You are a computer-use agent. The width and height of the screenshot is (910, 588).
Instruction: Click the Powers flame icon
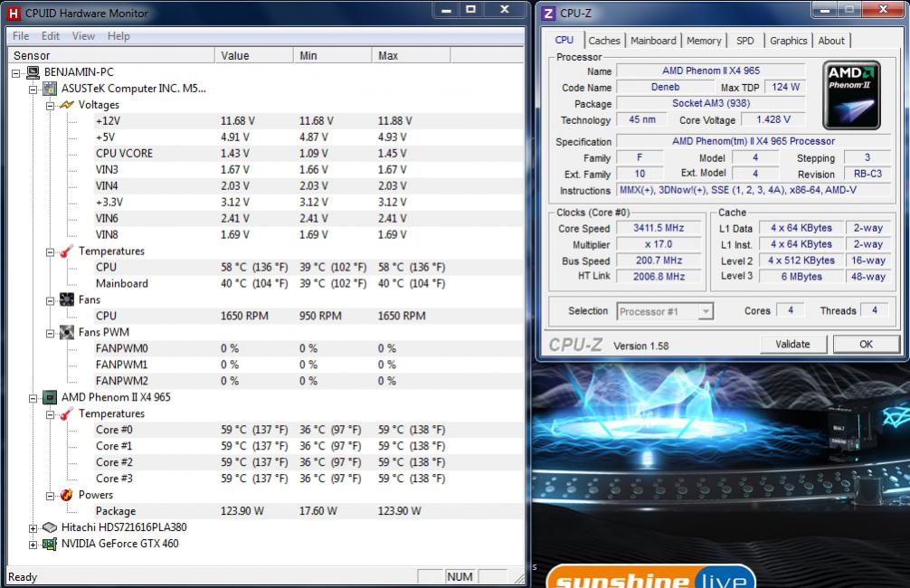coord(67,495)
